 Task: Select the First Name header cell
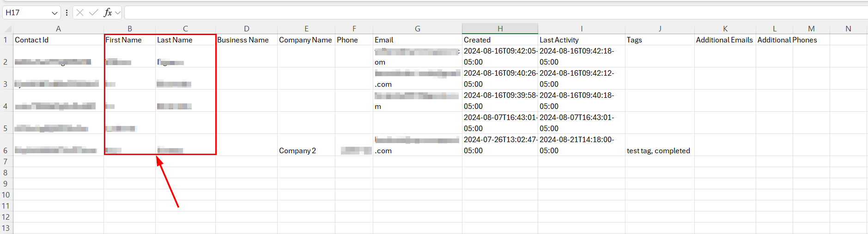(x=129, y=40)
